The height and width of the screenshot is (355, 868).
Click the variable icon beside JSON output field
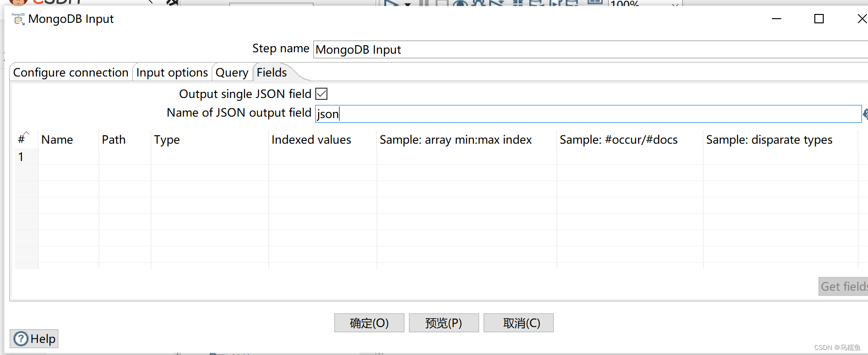[865, 114]
